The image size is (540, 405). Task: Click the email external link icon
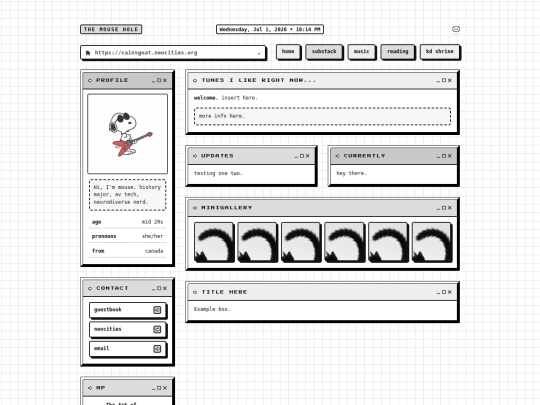coord(157,349)
